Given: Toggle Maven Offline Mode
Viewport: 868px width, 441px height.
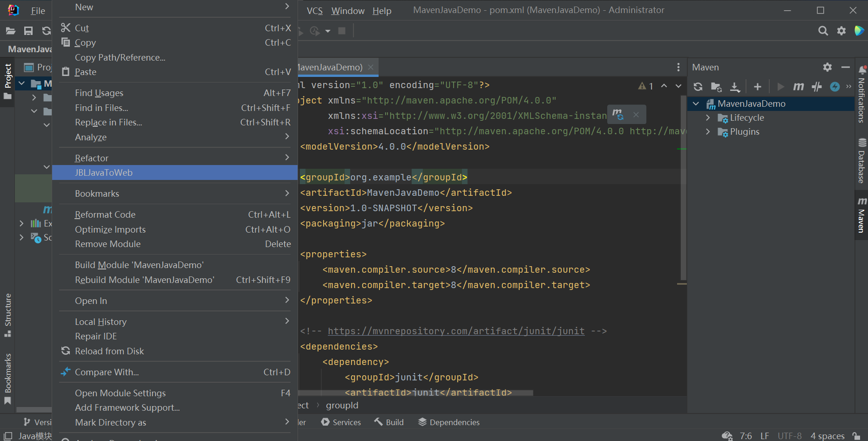Looking at the screenshot, I should pos(817,87).
